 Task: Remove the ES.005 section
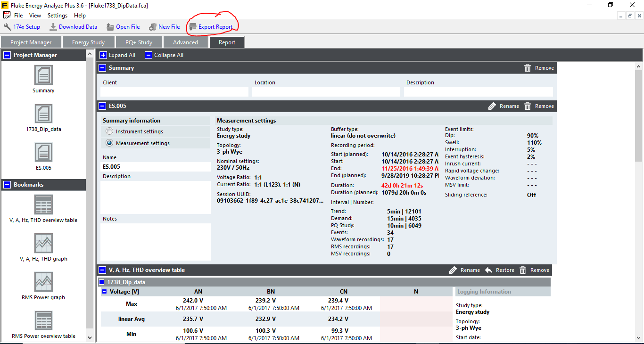(x=539, y=106)
